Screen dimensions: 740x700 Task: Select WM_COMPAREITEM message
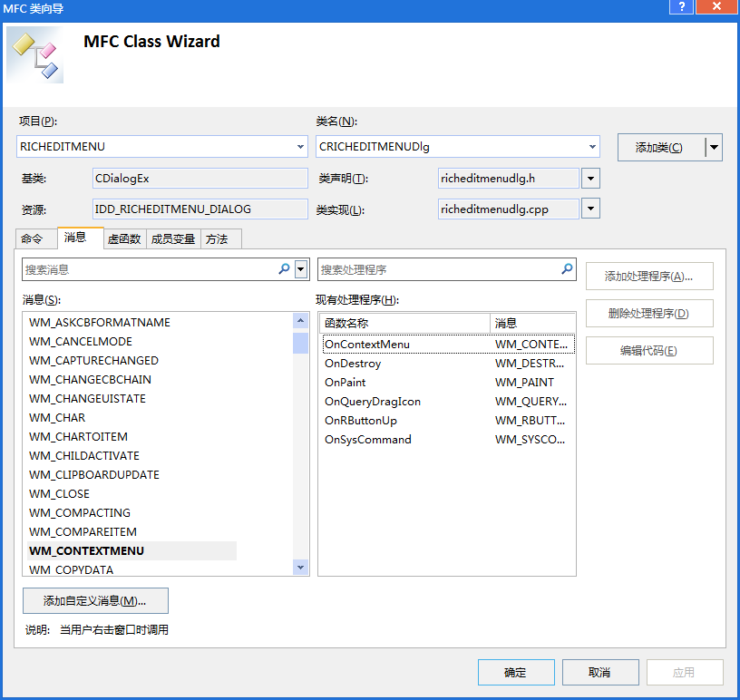tap(83, 531)
